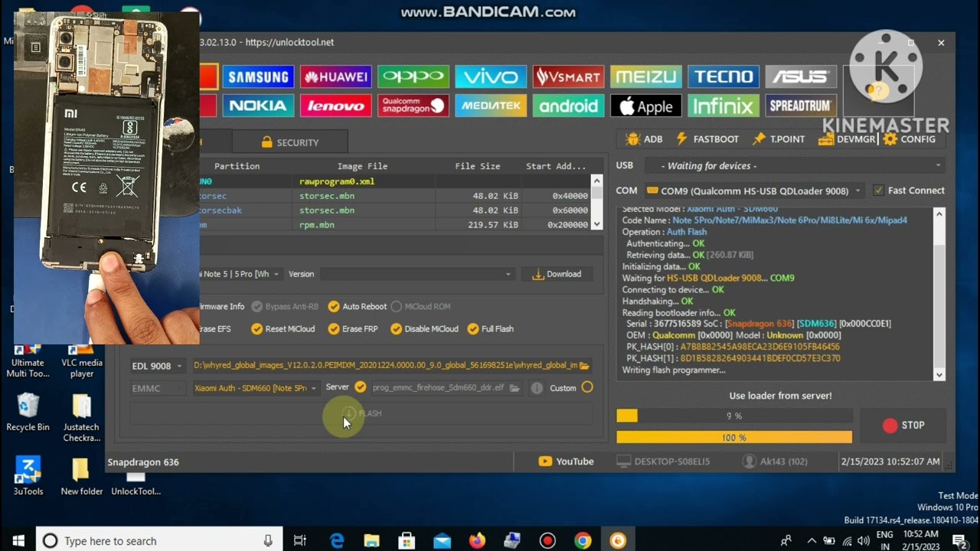This screenshot has width=980, height=551.
Task: Open the T.POINT tab
Action: coord(779,139)
